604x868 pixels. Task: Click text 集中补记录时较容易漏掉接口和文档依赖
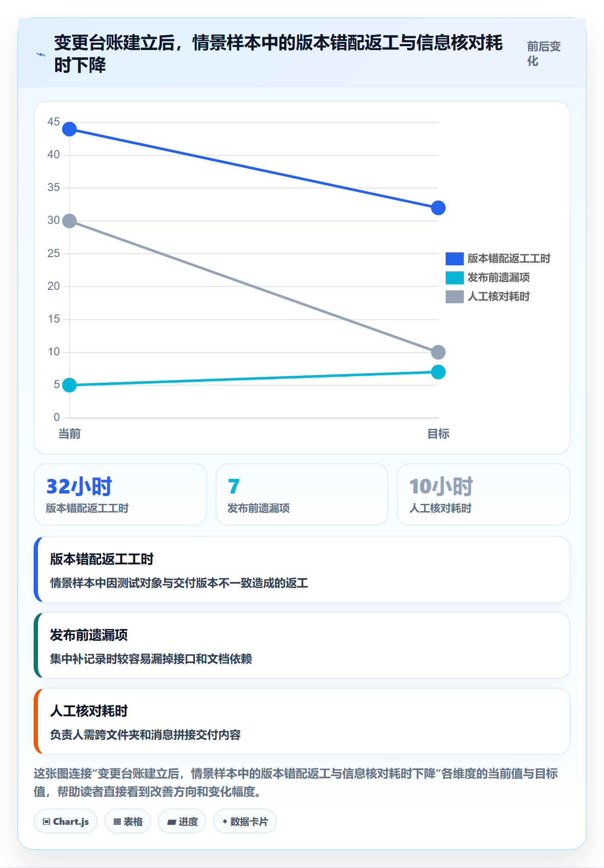[x=151, y=659]
